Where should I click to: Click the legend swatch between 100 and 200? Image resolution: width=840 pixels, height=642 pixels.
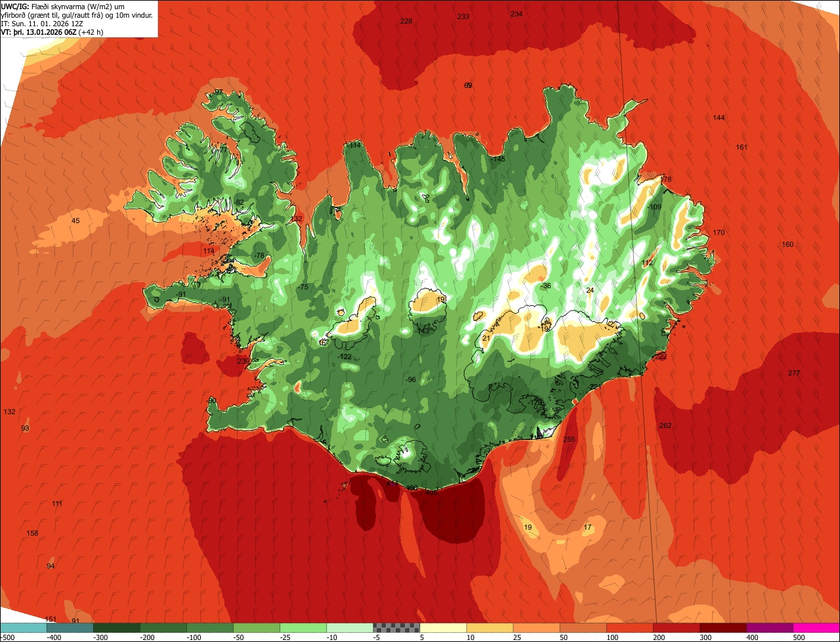click(629, 628)
